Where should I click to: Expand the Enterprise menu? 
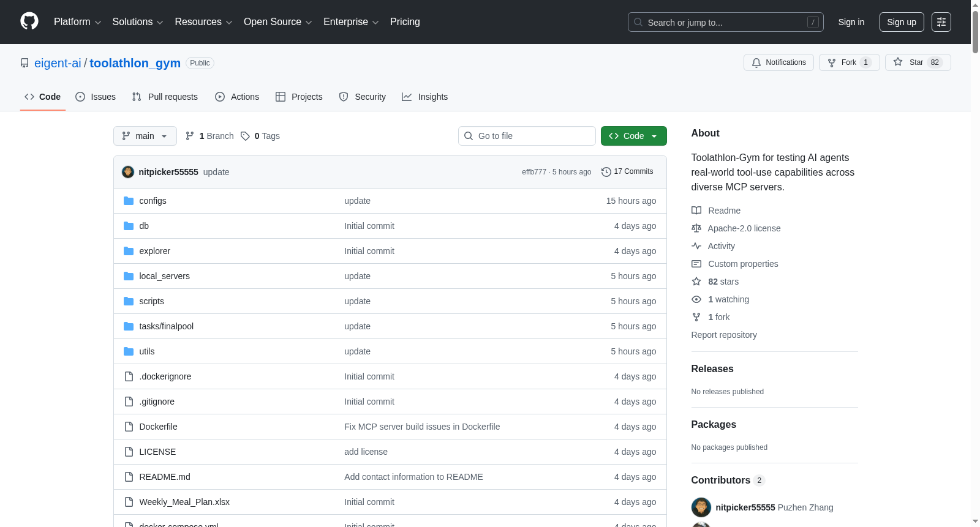351,22
